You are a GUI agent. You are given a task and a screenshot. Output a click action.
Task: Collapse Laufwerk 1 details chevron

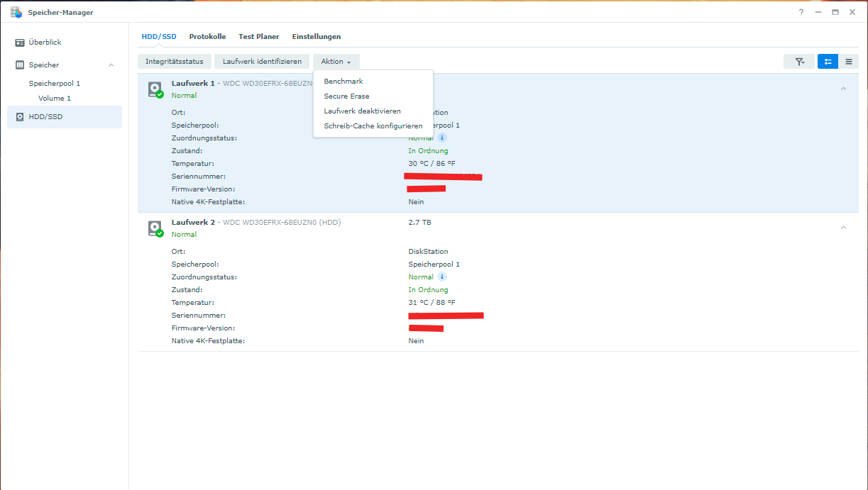click(x=843, y=89)
